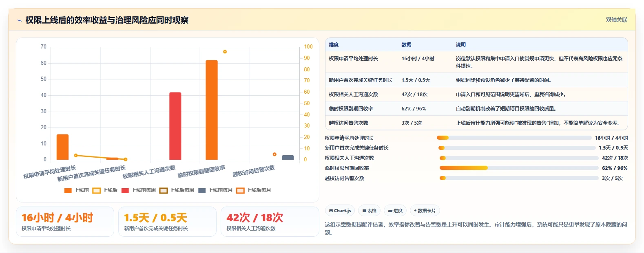The height and width of the screenshot is (253, 644).
Task: Click the lightning icon beside the card title
Action: [19, 20]
